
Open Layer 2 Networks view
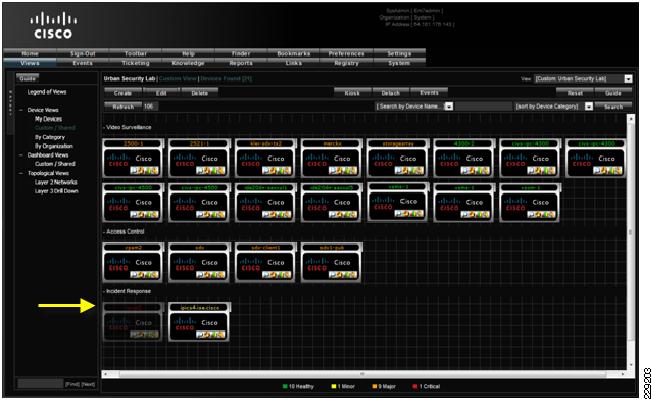56,182
